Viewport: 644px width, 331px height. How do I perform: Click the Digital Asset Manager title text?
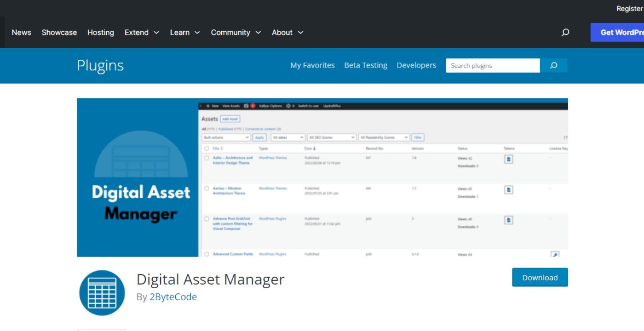211,280
